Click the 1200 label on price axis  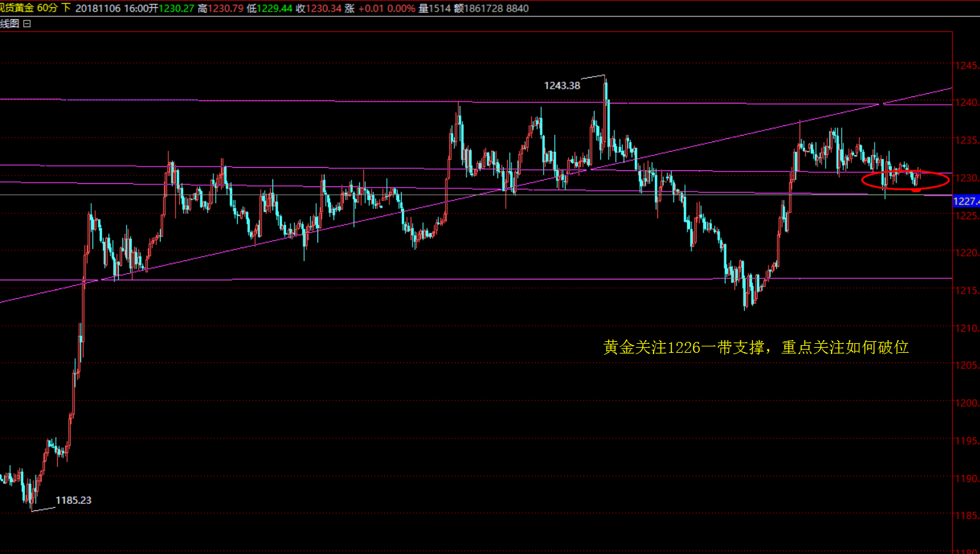point(966,403)
